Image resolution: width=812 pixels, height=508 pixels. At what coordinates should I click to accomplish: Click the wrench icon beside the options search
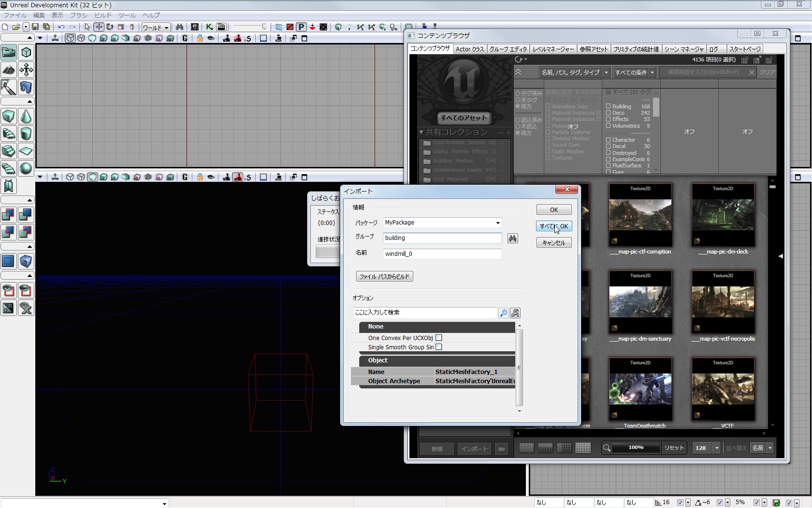coord(515,313)
